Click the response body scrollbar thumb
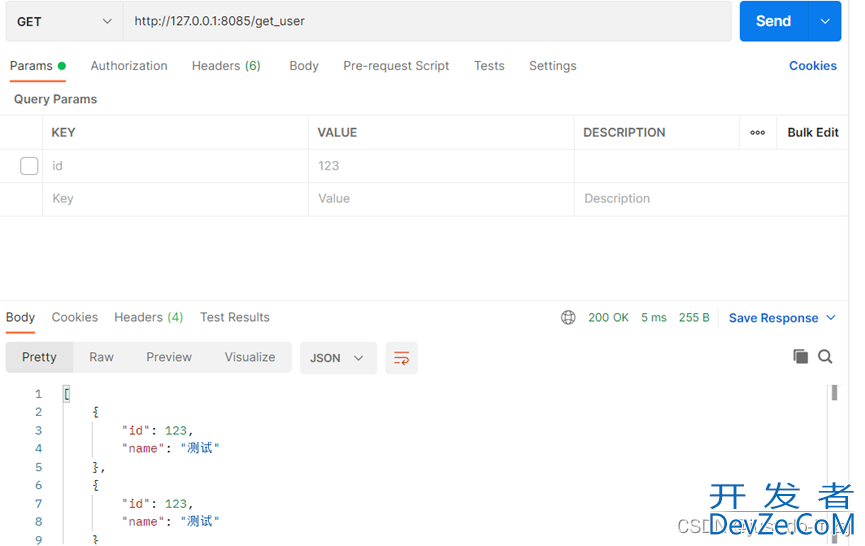Image resolution: width=865 pixels, height=546 pixels. coord(834,393)
